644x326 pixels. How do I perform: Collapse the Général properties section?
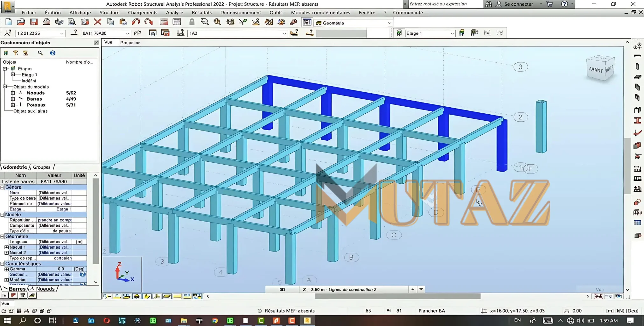2,187
